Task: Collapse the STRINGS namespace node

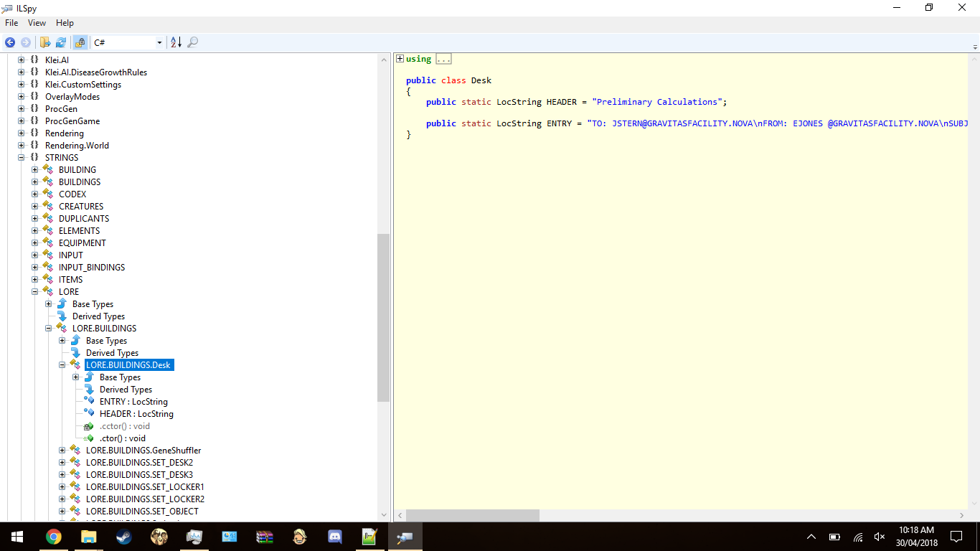Action: coord(22,158)
